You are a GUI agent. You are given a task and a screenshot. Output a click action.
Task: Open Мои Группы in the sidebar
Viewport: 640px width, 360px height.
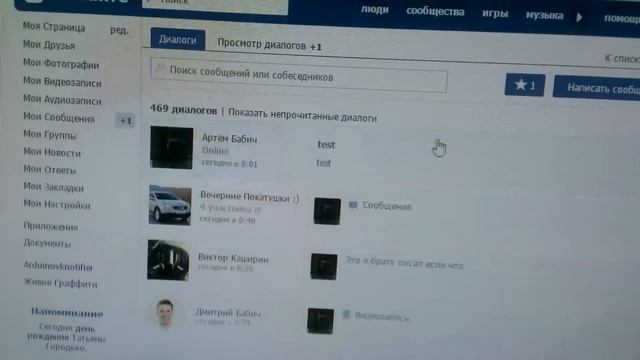[x=50, y=135]
